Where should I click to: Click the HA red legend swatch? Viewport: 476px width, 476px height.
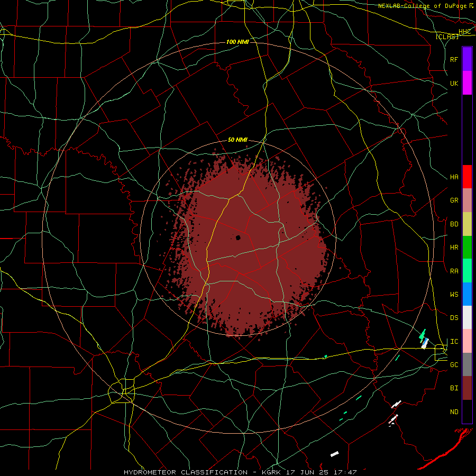pos(467,177)
